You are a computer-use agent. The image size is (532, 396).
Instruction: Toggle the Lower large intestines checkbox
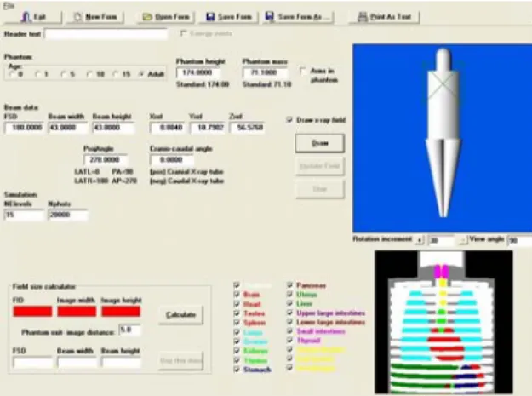point(289,322)
